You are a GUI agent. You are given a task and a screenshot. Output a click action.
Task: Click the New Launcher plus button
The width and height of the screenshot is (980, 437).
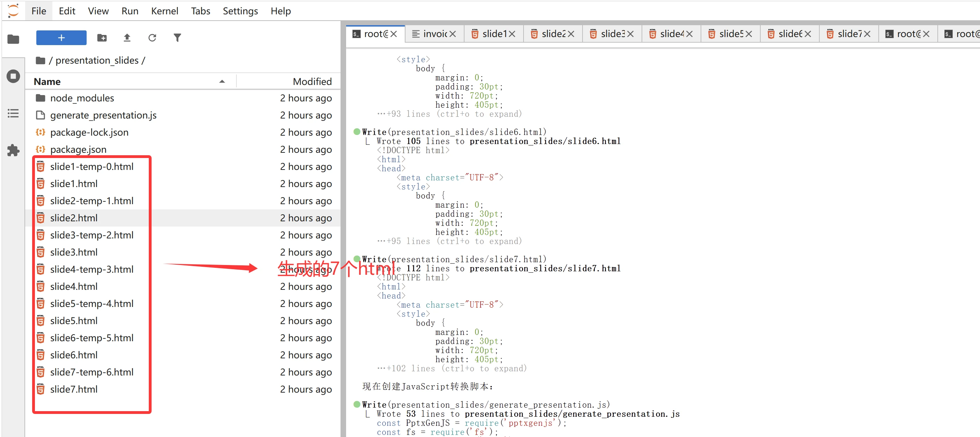click(61, 38)
